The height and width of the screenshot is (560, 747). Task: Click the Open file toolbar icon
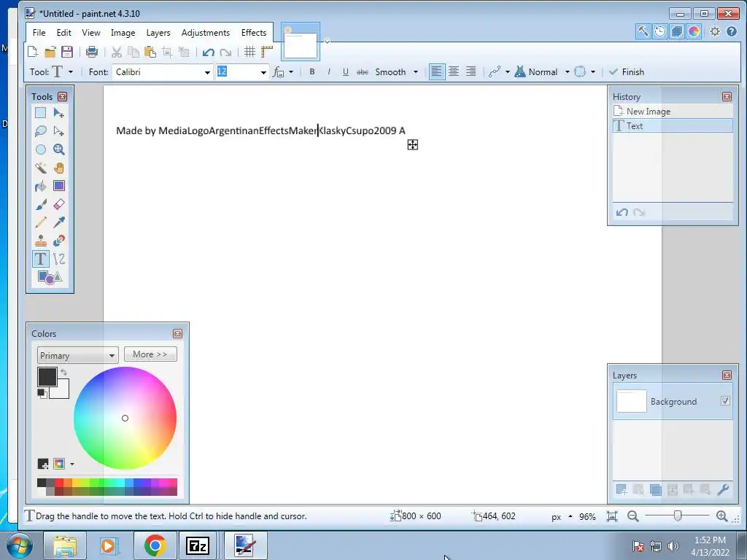click(x=50, y=52)
